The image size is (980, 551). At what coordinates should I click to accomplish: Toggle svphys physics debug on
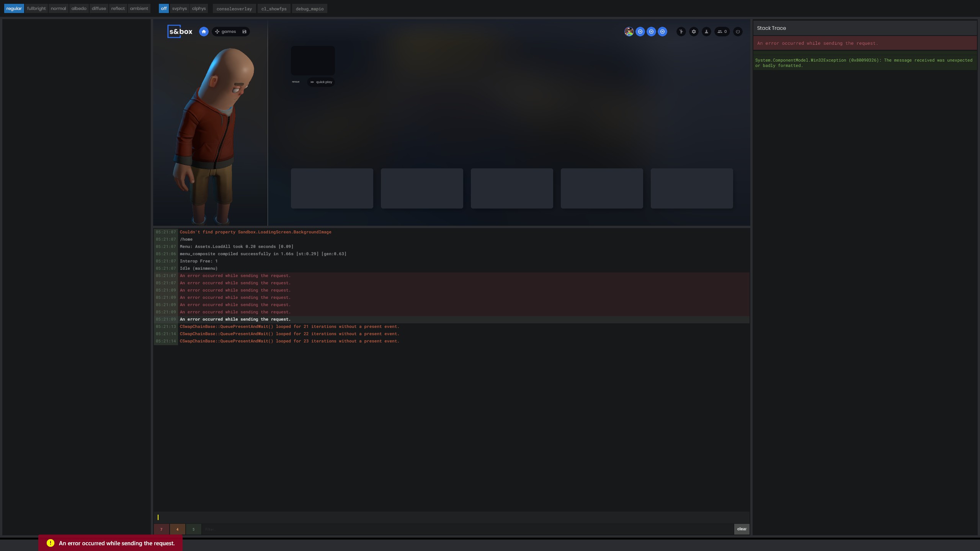179,8
